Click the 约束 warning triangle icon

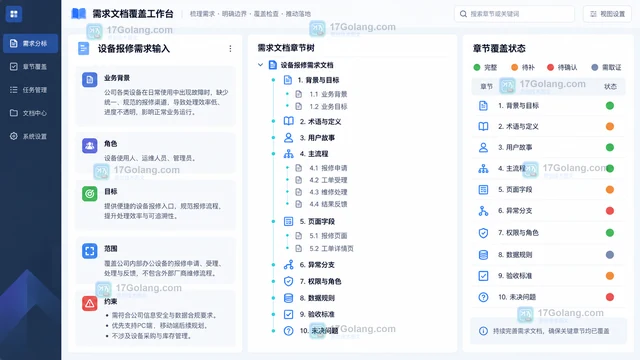(89, 303)
